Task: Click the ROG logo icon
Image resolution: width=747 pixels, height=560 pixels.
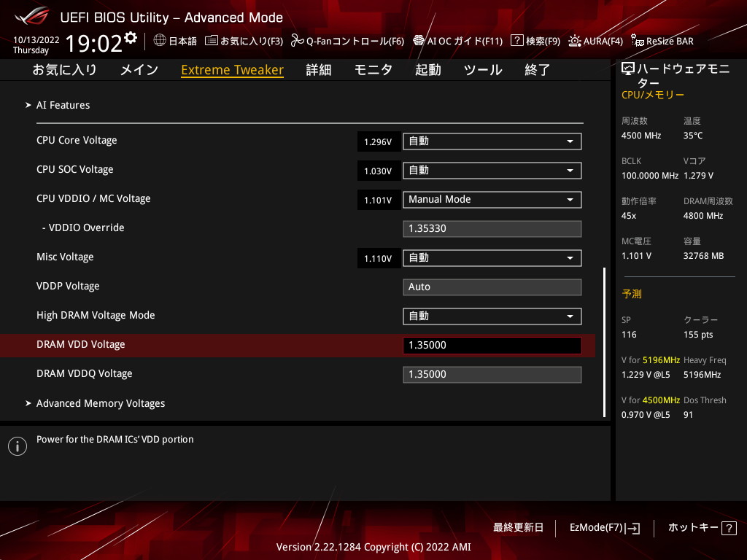Action: click(31, 17)
